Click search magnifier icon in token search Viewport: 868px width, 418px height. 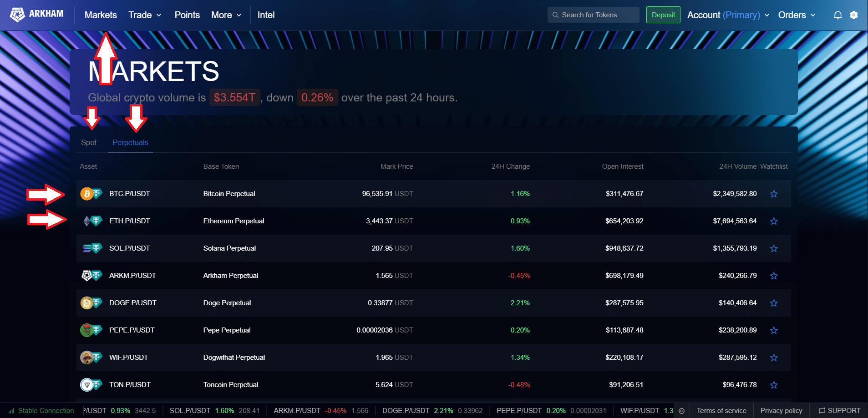[x=555, y=15]
